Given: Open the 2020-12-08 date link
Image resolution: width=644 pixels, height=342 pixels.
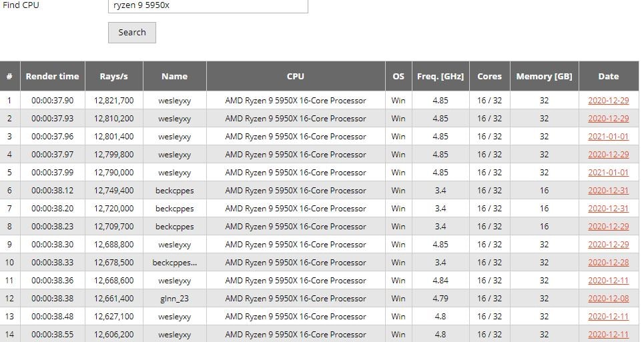Looking at the screenshot, I should (608, 299).
